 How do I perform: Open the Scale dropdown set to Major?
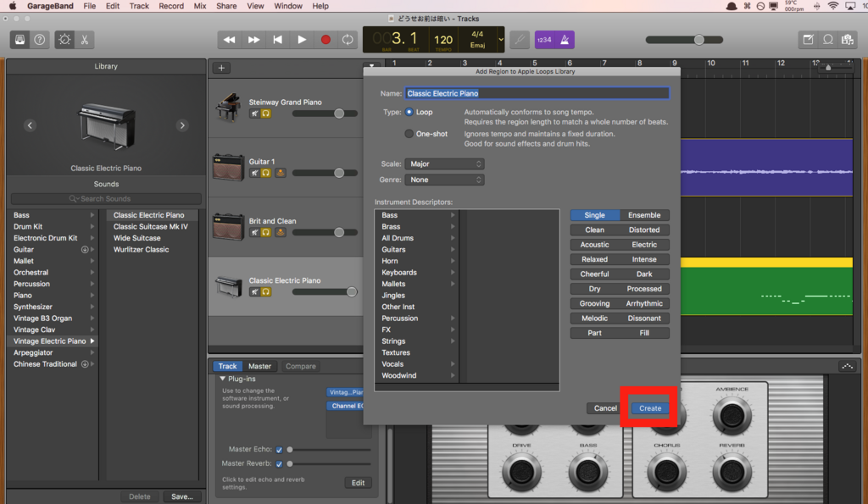444,163
